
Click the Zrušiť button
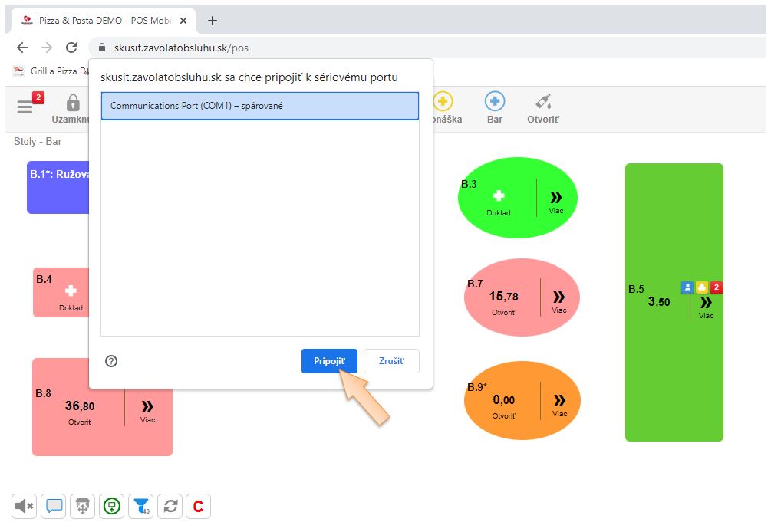(x=391, y=361)
